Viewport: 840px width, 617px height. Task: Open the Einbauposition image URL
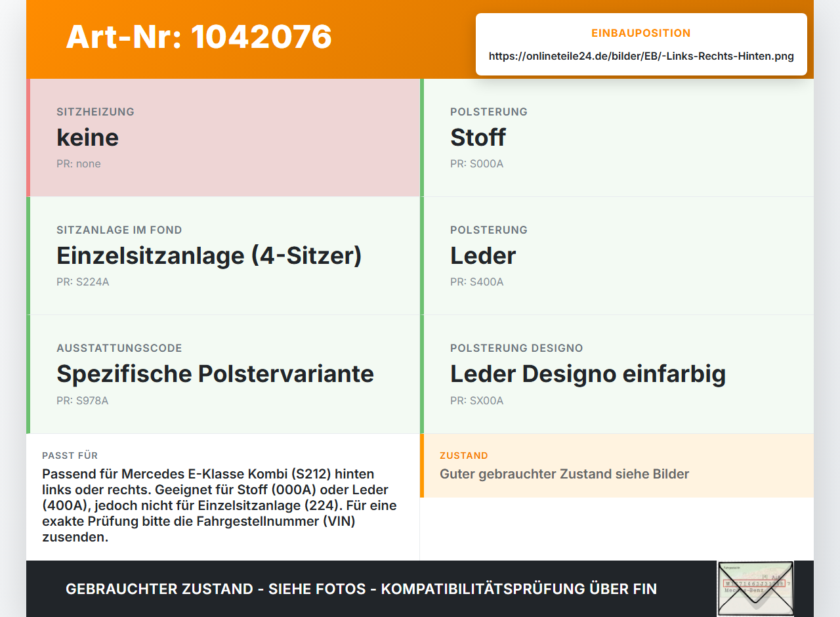[x=641, y=56]
